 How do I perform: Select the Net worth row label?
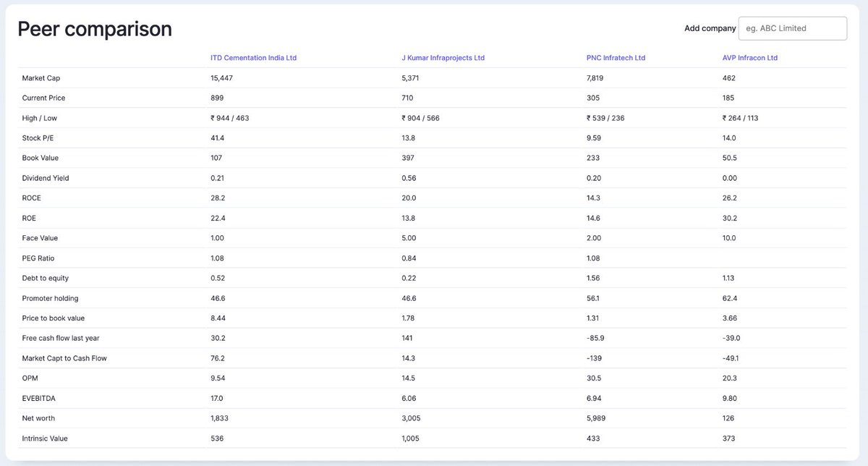click(x=38, y=418)
